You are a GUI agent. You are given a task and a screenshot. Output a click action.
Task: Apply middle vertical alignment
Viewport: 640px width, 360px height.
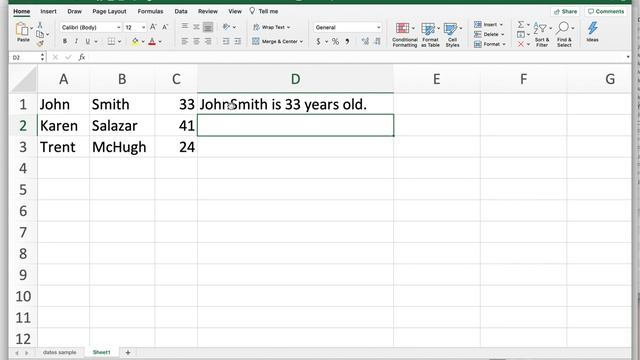(x=196, y=27)
